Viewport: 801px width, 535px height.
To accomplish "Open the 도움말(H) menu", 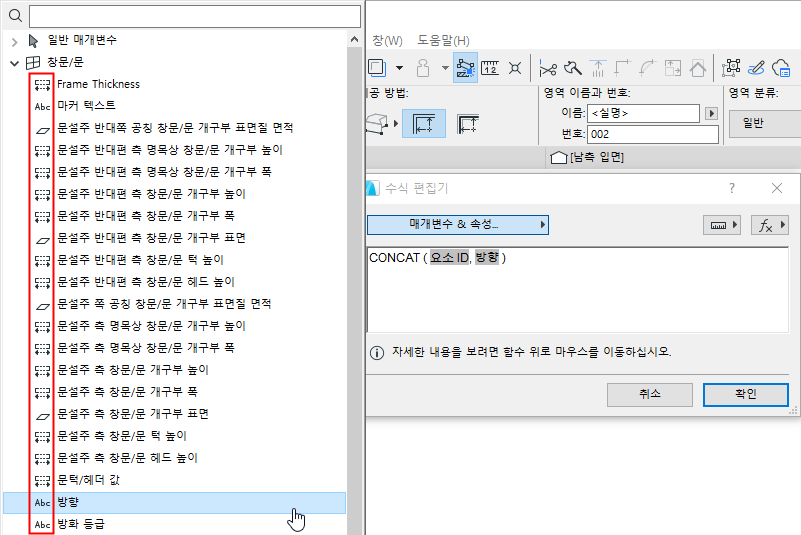I will coord(443,40).
